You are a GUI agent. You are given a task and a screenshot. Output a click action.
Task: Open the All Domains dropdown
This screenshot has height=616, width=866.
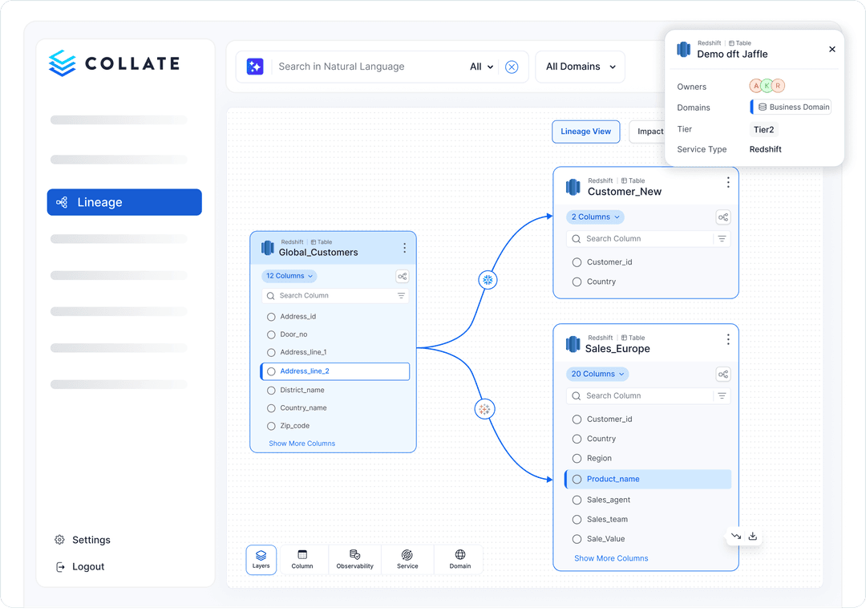(x=580, y=67)
